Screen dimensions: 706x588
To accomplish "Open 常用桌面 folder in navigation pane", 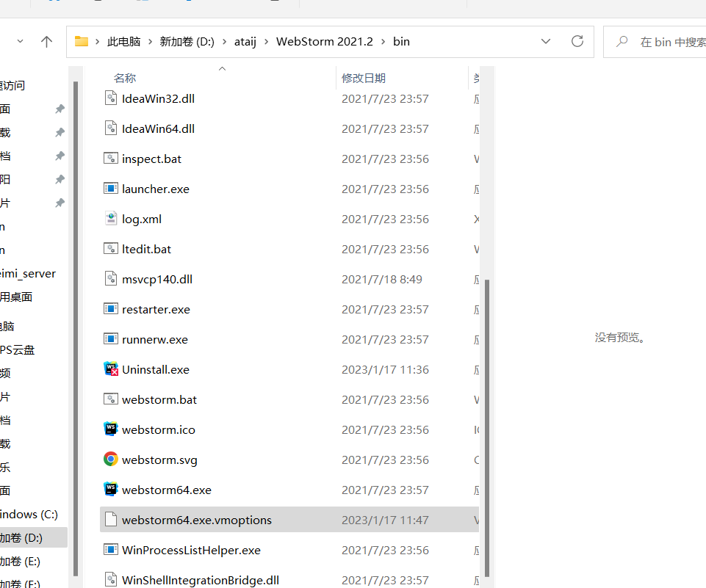I will click(x=16, y=297).
